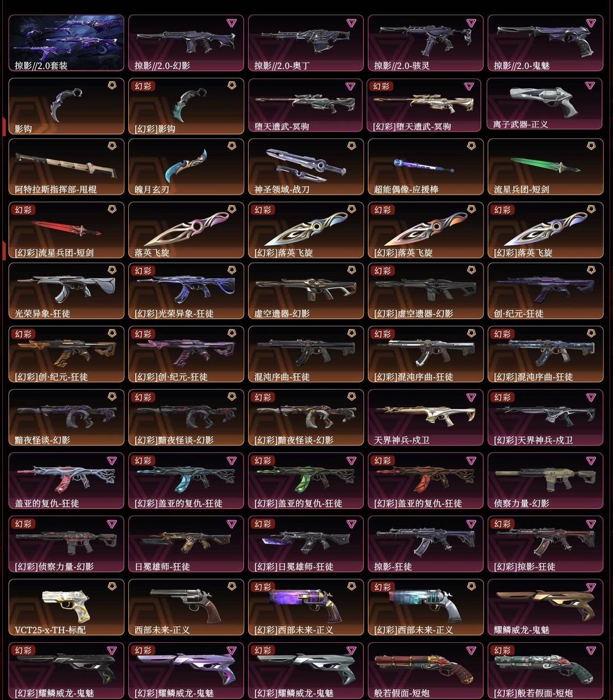The image size is (613, 700).
Task: Click the tier icon on VCT25-x-TH-标配 card
Action: (112, 587)
